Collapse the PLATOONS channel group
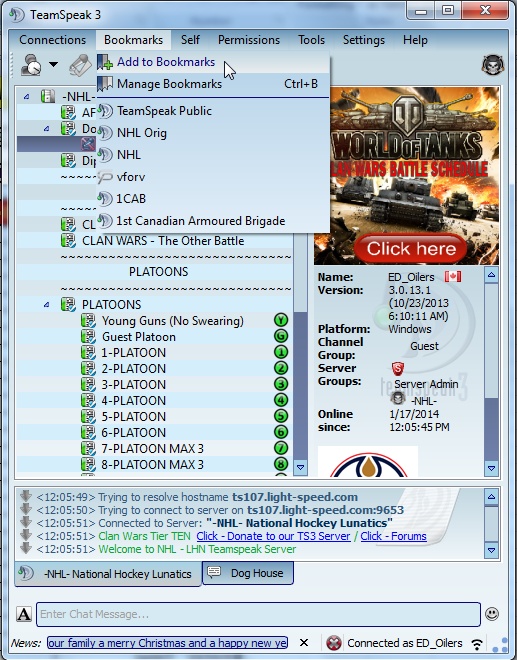 point(47,304)
